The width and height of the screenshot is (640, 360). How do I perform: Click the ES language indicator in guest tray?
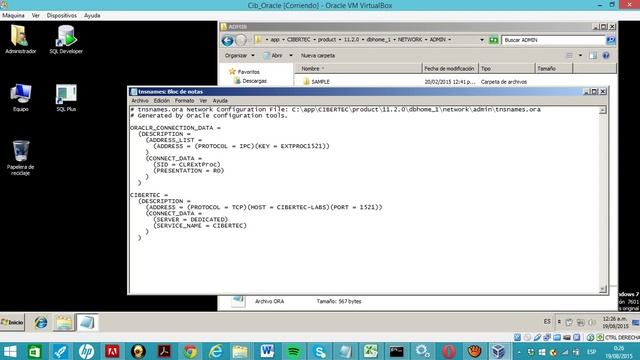pos(547,322)
